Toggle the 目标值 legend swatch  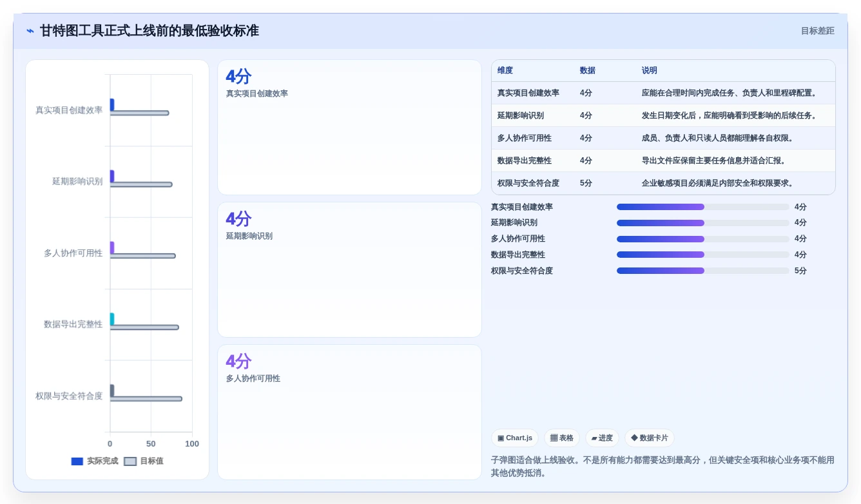click(x=130, y=461)
